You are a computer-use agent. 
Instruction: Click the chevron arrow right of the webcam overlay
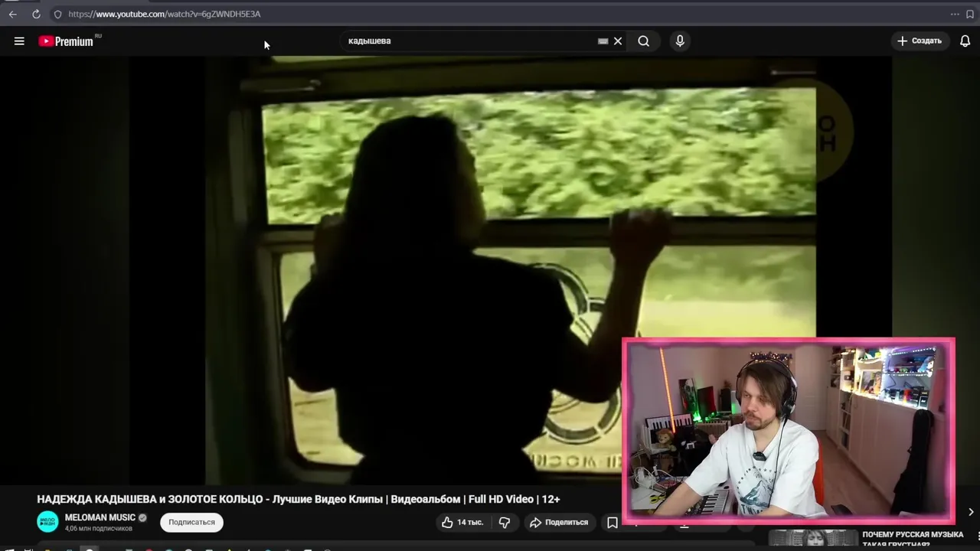[x=971, y=512]
